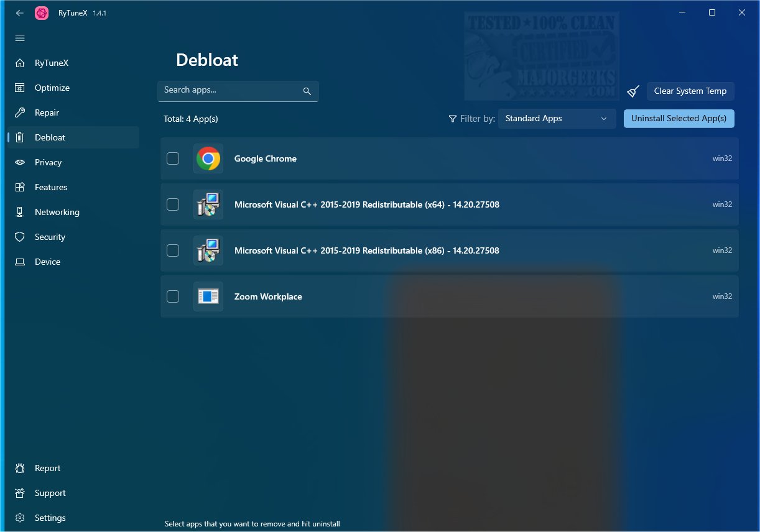Go to the Optimize section
The width and height of the screenshot is (760, 532).
[x=73, y=88]
